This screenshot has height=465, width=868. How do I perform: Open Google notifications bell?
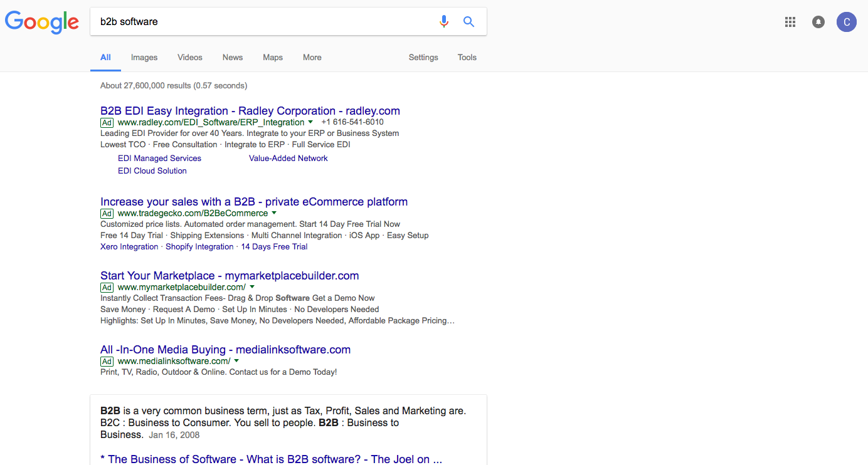tap(818, 22)
